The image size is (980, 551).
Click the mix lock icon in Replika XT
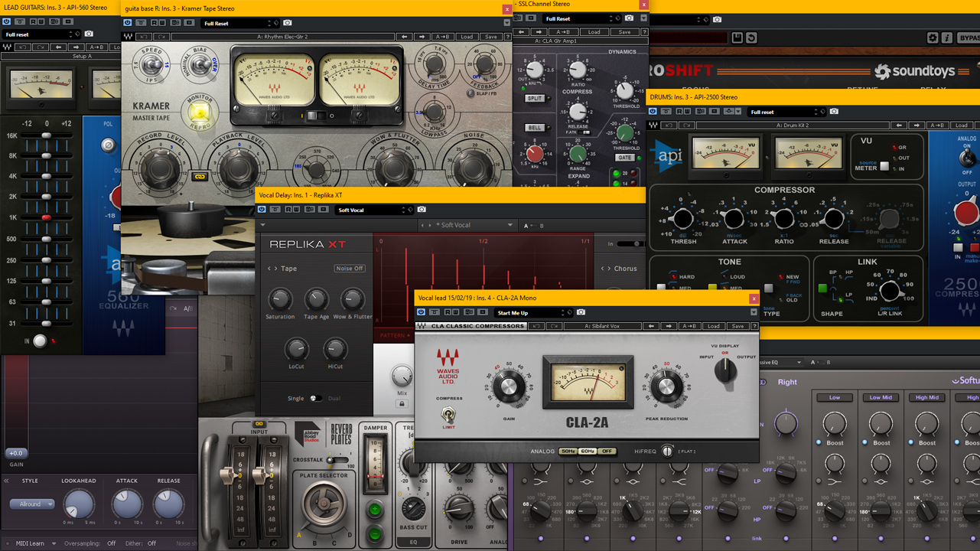click(x=402, y=403)
